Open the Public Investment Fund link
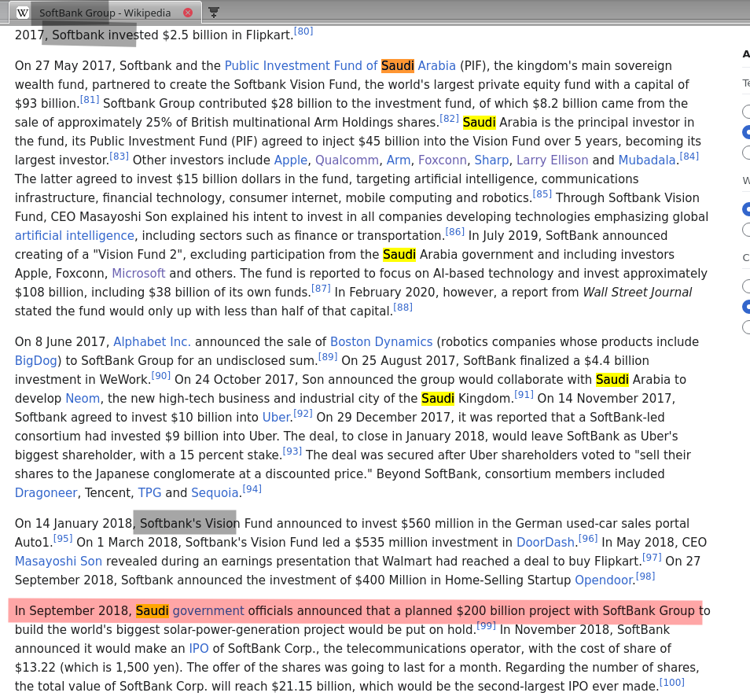 [301, 66]
